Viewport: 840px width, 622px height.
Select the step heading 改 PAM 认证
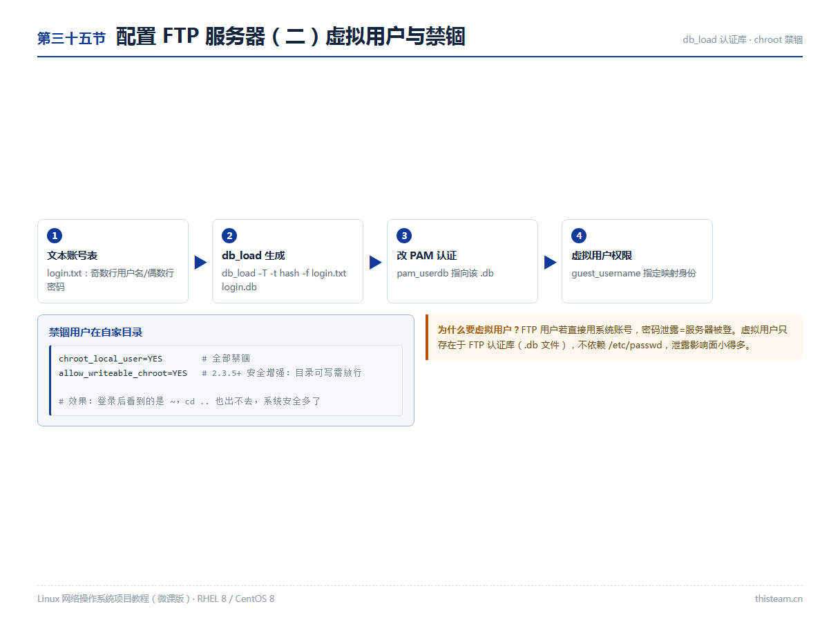426,256
